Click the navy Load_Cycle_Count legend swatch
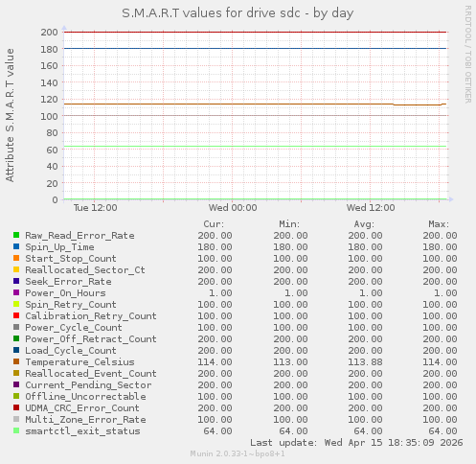This screenshot has height=464, width=476. click(x=16, y=350)
